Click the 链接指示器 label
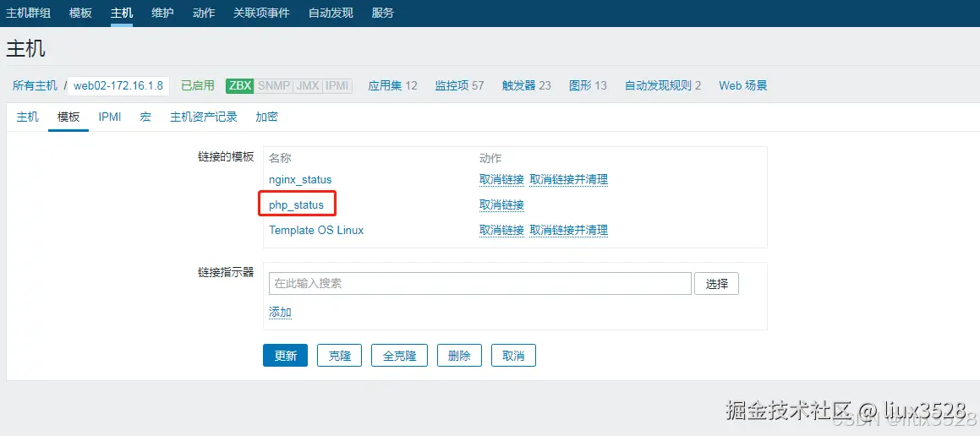980x436 pixels. pyautogui.click(x=226, y=272)
